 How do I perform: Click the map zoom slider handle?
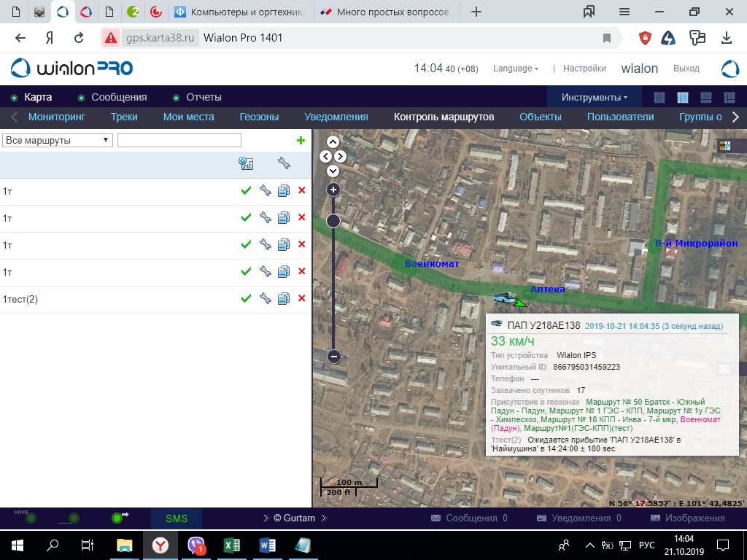click(x=333, y=221)
